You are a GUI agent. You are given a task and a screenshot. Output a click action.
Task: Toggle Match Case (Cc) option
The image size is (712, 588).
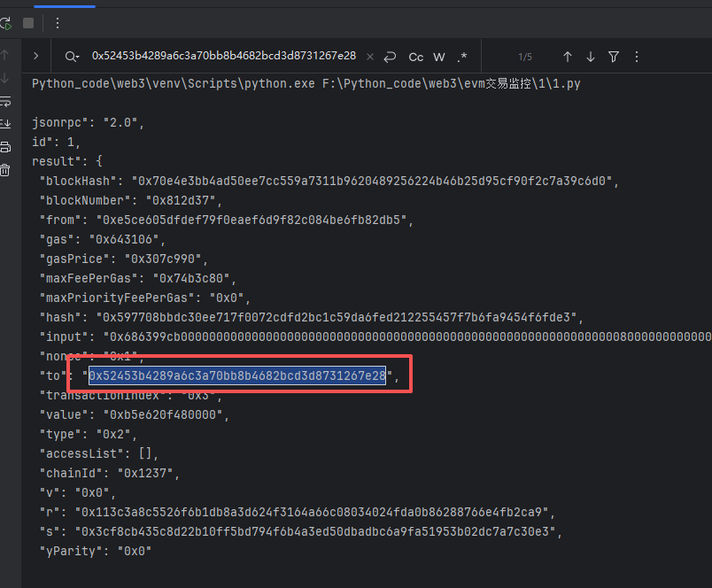click(x=416, y=58)
